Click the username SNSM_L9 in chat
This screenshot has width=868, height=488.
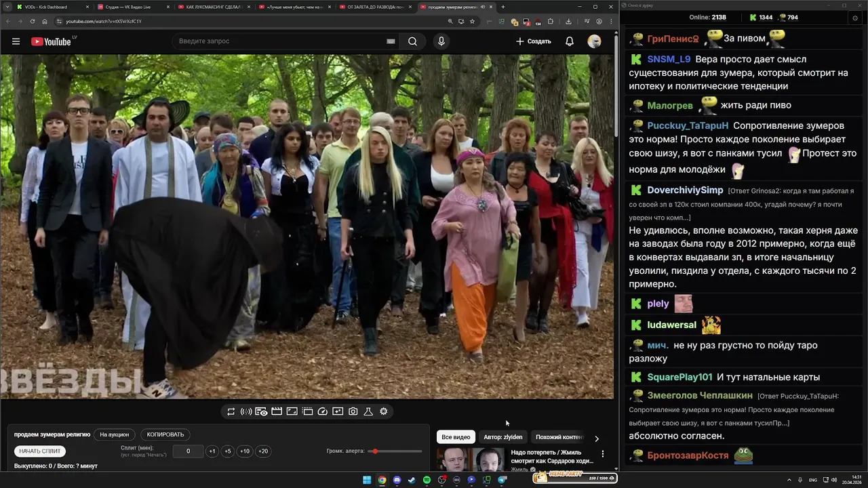669,59
